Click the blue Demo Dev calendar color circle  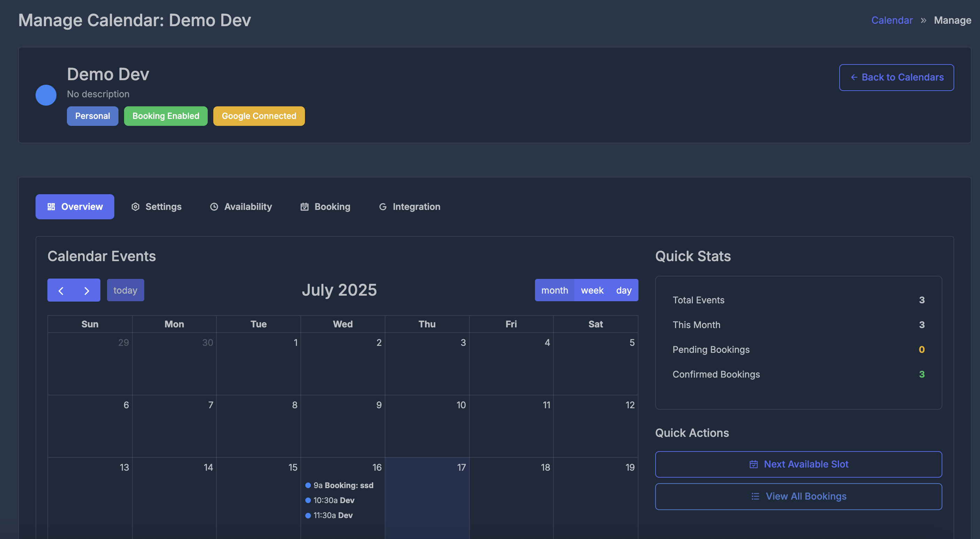[46, 95]
